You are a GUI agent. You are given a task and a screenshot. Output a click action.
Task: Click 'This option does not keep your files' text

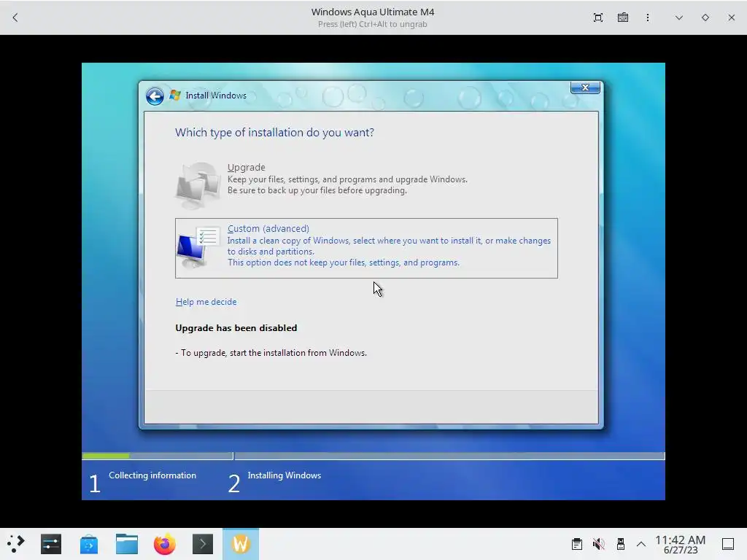tap(344, 262)
